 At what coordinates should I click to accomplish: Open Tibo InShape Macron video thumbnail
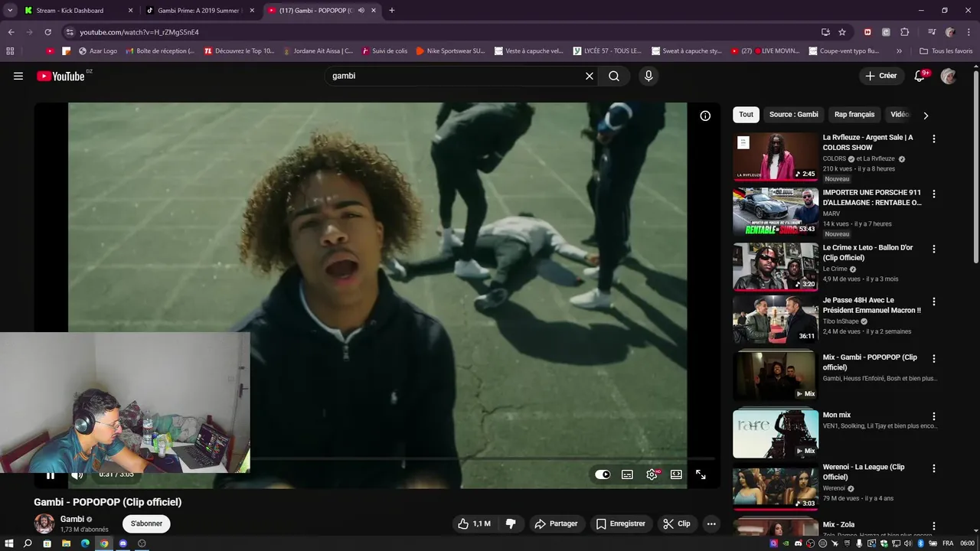tap(776, 319)
